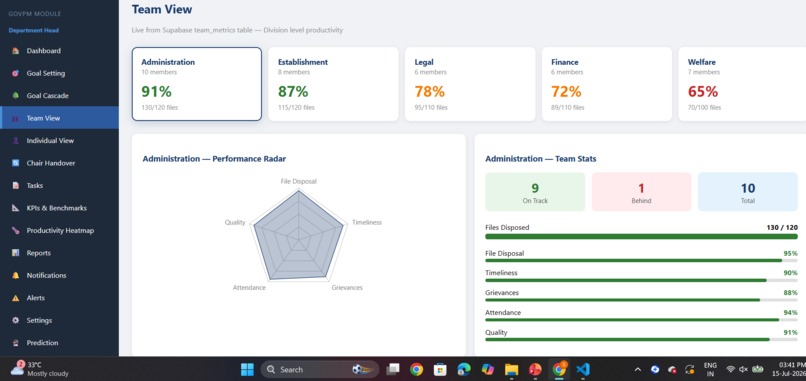The image size is (806, 381).
Task: Click the Files Disposed progress bar
Action: [x=642, y=237]
